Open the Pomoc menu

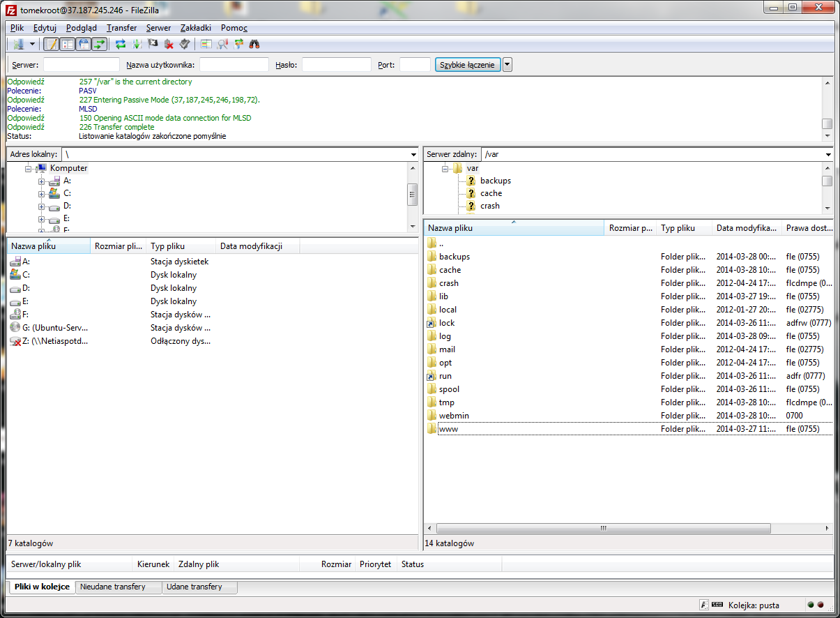tap(234, 28)
